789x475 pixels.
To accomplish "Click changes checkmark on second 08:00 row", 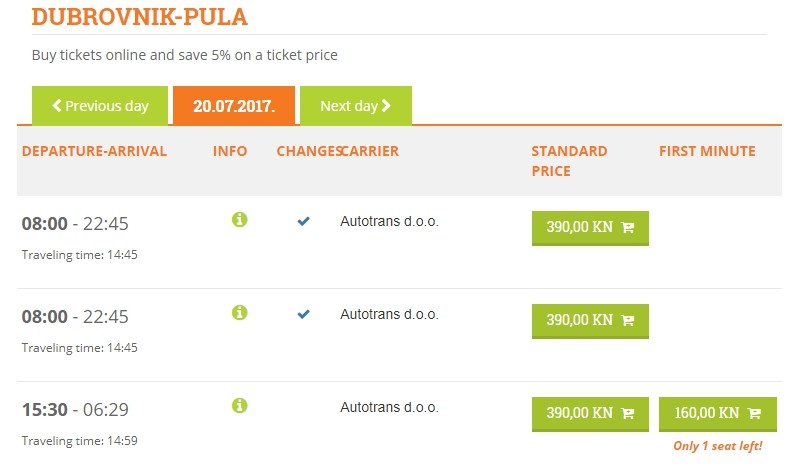I will click(x=304, y=314).
